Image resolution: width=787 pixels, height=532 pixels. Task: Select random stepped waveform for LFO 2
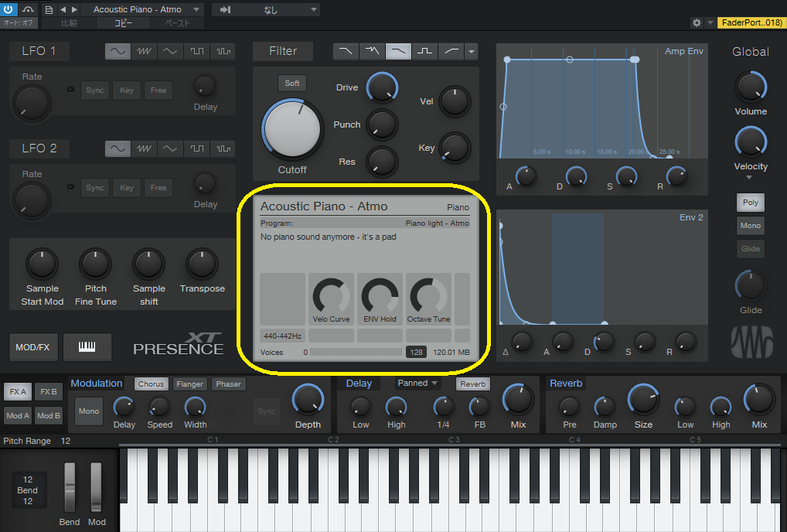point(223,148)
